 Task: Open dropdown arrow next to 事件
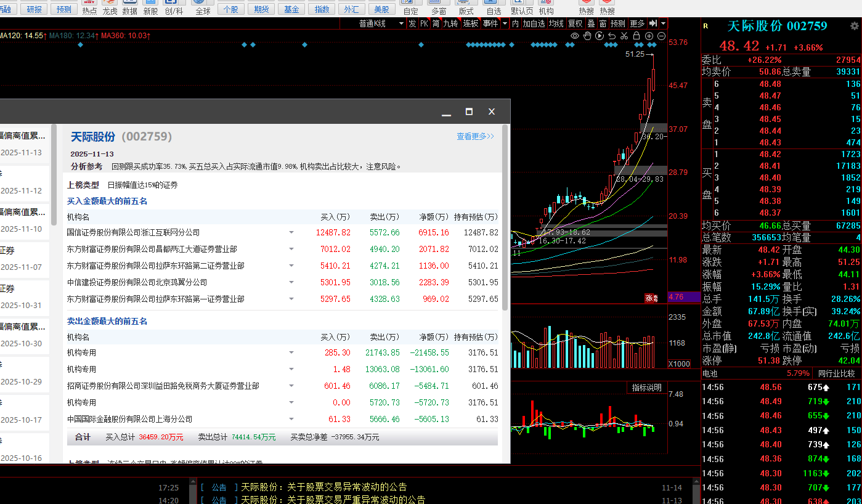tap(505, 23)
